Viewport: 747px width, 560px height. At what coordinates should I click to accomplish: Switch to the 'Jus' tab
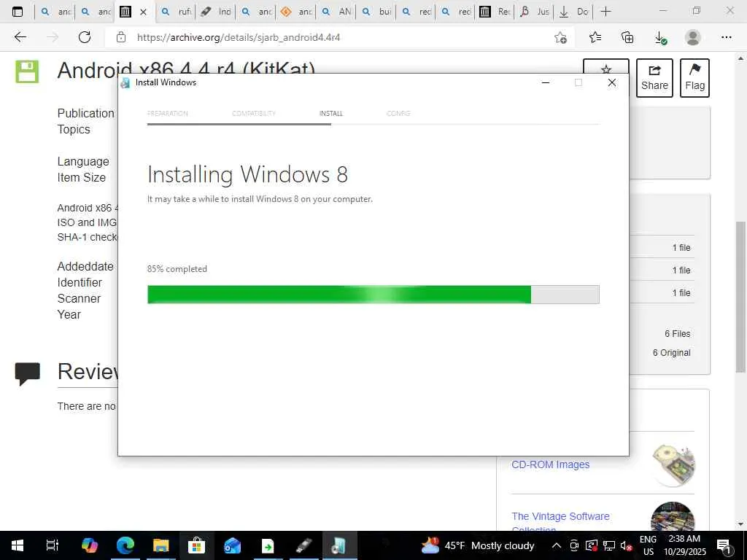tap(535, 12)
